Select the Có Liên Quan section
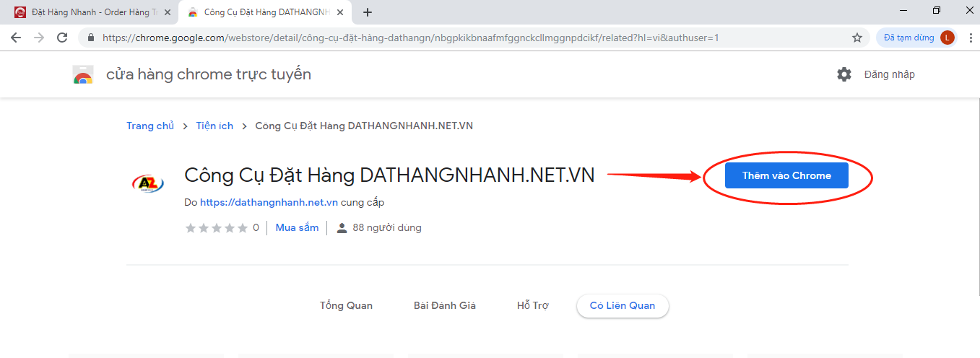 click(623, 305)
